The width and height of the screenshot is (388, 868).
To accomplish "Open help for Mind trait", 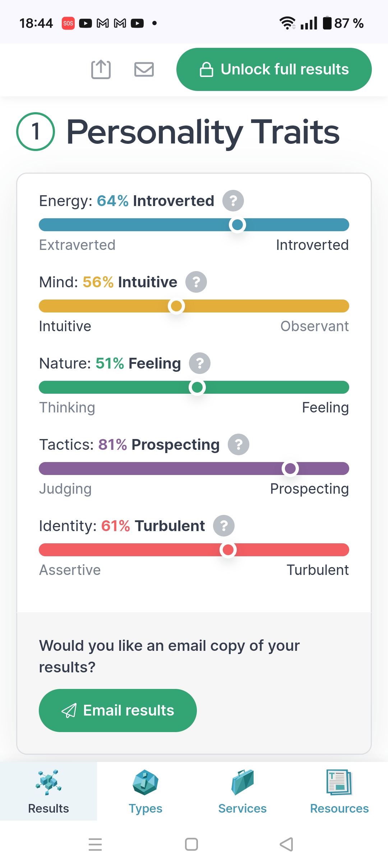I will (196, 282).
